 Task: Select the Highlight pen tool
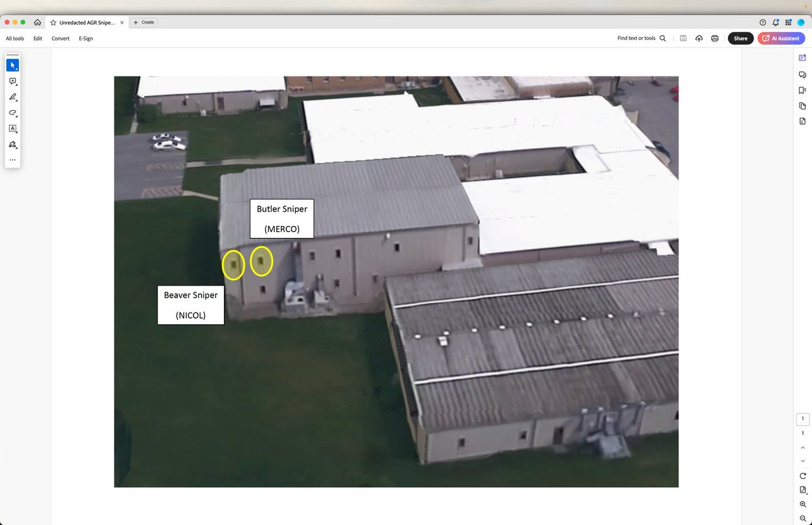[x=13, y=97]
